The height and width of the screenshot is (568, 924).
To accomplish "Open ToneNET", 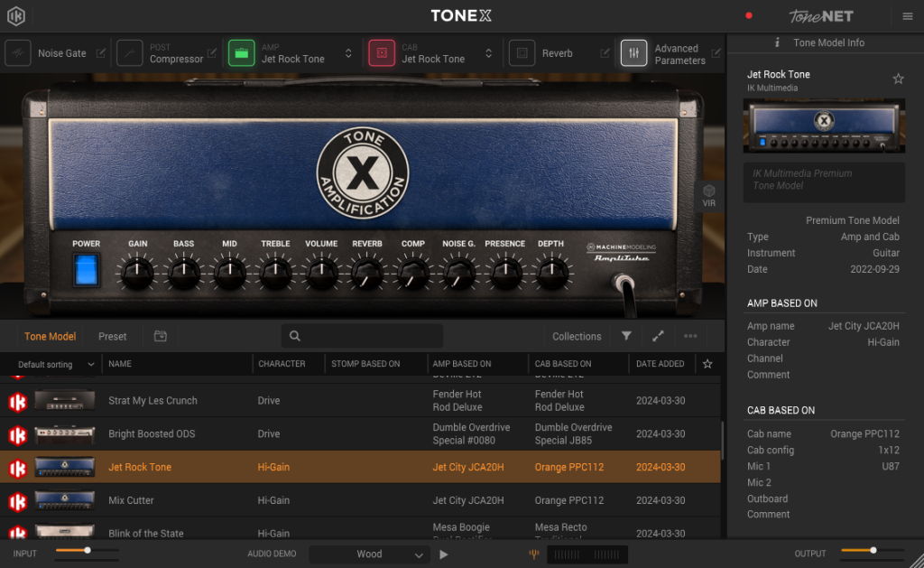I will 821,16.
